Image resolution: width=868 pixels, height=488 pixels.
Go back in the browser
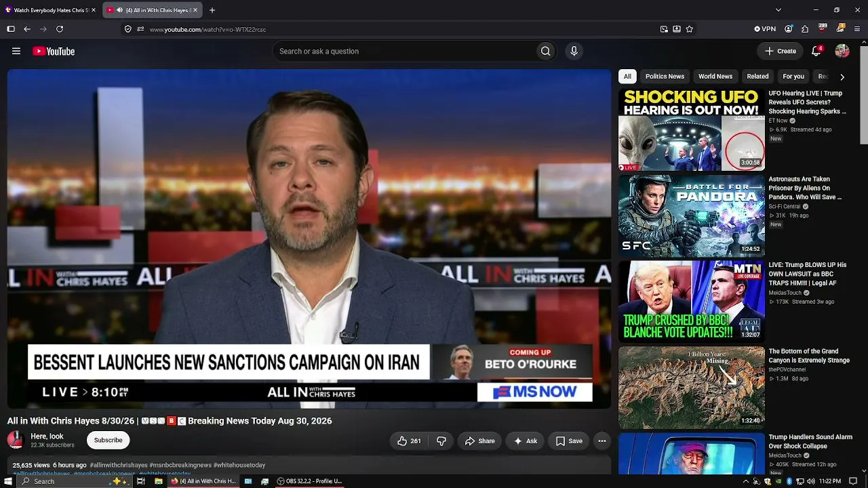(27, 29)
